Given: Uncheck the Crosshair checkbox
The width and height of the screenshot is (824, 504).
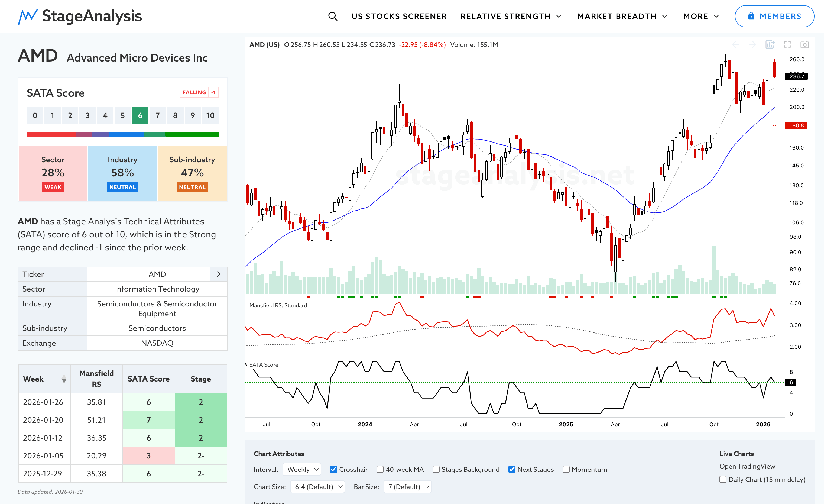Looking at the screenshot, I should click(333, 469).
